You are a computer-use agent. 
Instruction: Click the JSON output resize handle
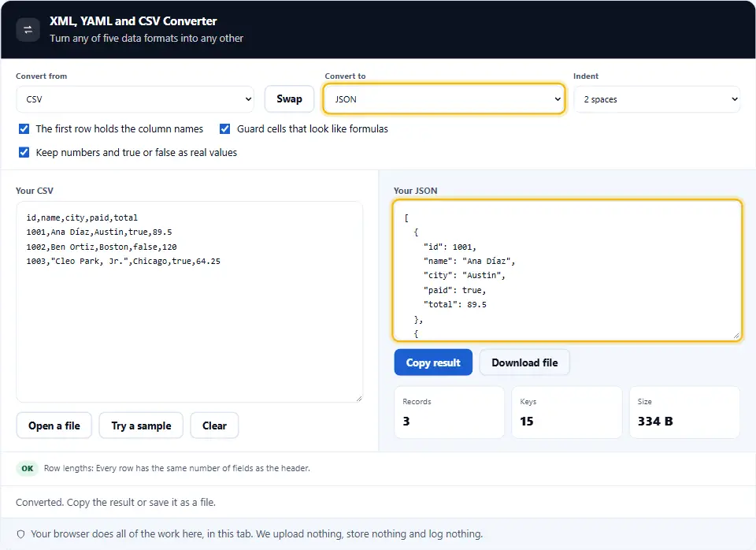click(736, 336)
